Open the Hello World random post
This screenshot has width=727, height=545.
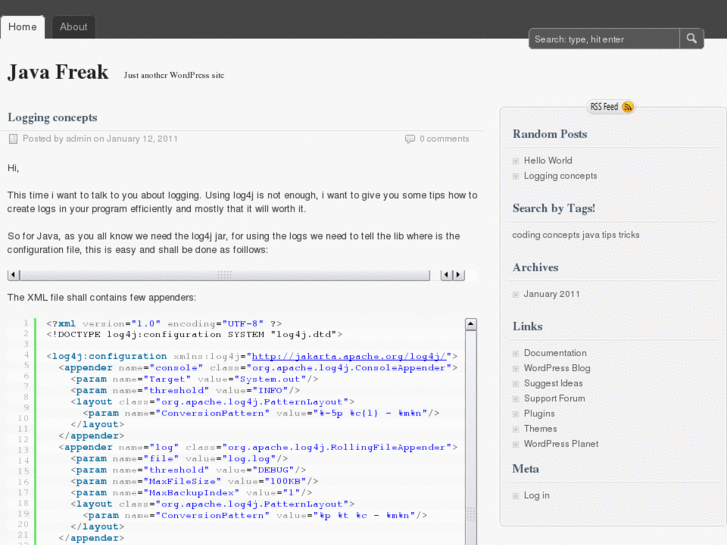[x=547, y=161]
